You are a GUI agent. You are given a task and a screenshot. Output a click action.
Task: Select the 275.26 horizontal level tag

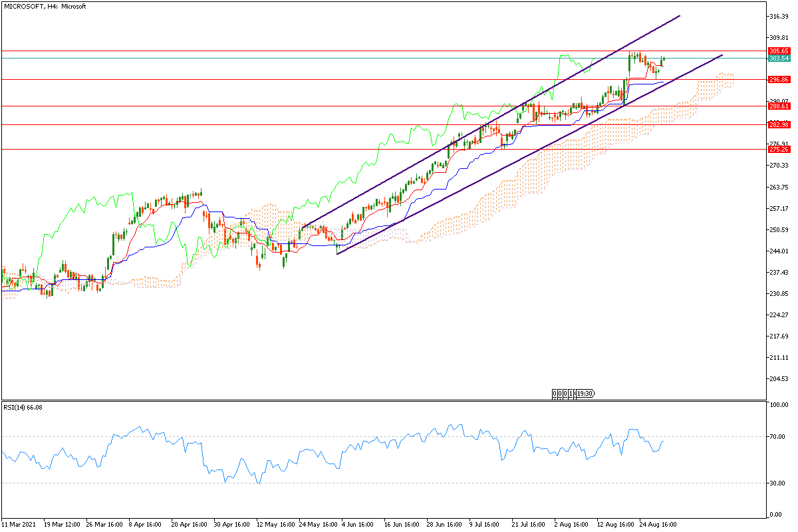(779, 149)
